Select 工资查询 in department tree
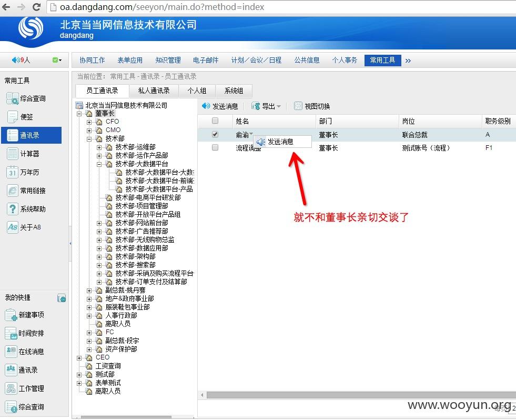 [108, 366]
